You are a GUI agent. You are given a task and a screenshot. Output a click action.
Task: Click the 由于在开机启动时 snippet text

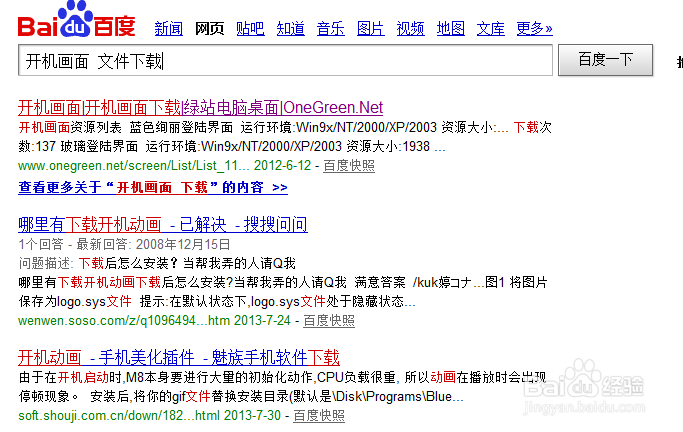click(282, 377)
